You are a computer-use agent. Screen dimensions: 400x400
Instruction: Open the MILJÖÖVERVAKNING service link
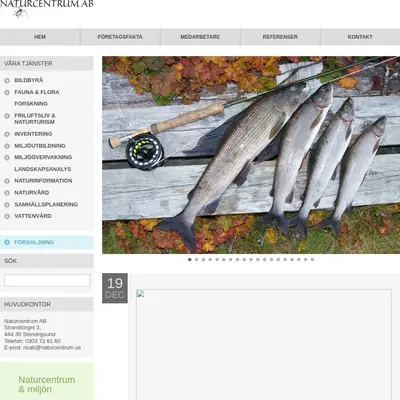point(43,157)
